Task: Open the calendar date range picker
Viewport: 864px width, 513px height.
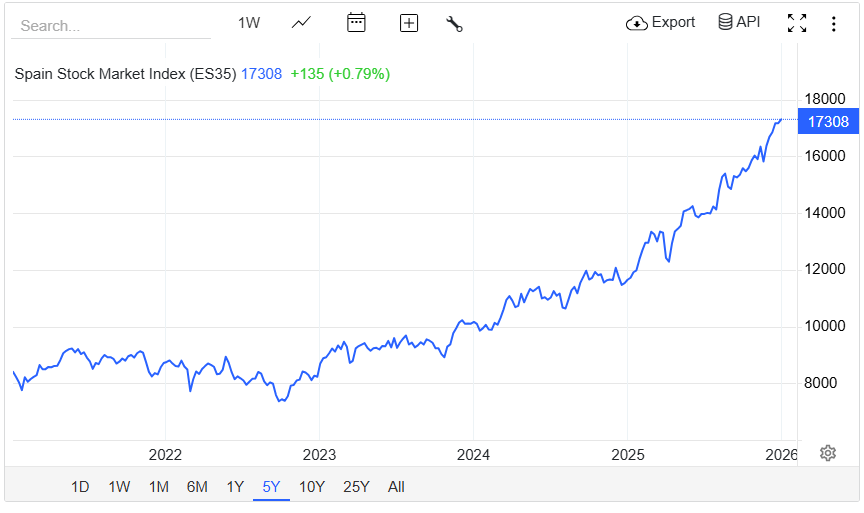Action: point(356,23)
